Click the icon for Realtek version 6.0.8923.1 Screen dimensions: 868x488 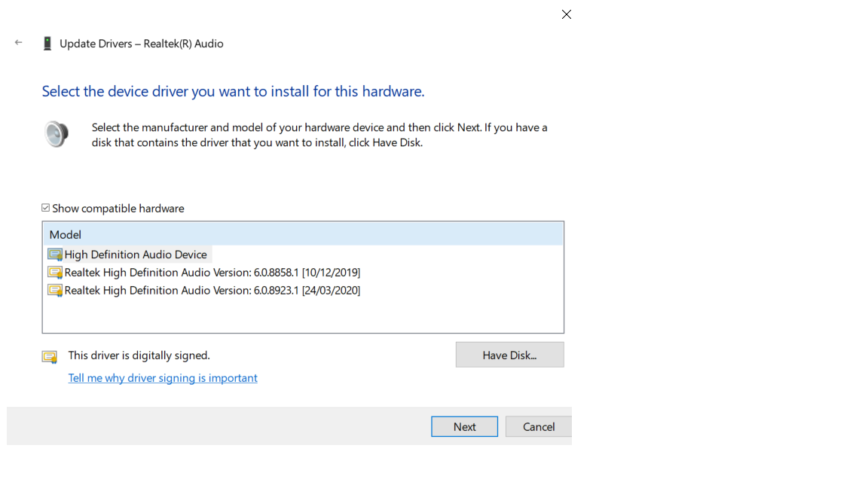(x=55, y=291)
